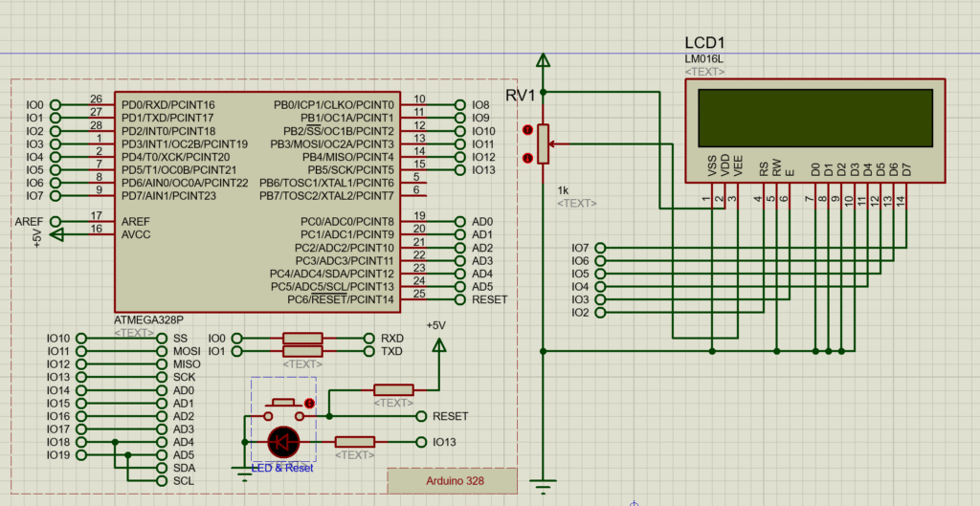Click the RV1 reference label
This screenshot has width=980, height=506.
(x=520, y=97)
